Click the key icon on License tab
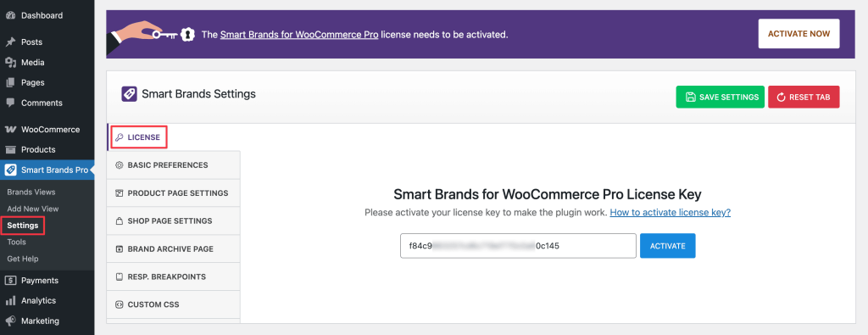Screen dimensions: 868x335 pyautogui.click(x=119, y=137)
